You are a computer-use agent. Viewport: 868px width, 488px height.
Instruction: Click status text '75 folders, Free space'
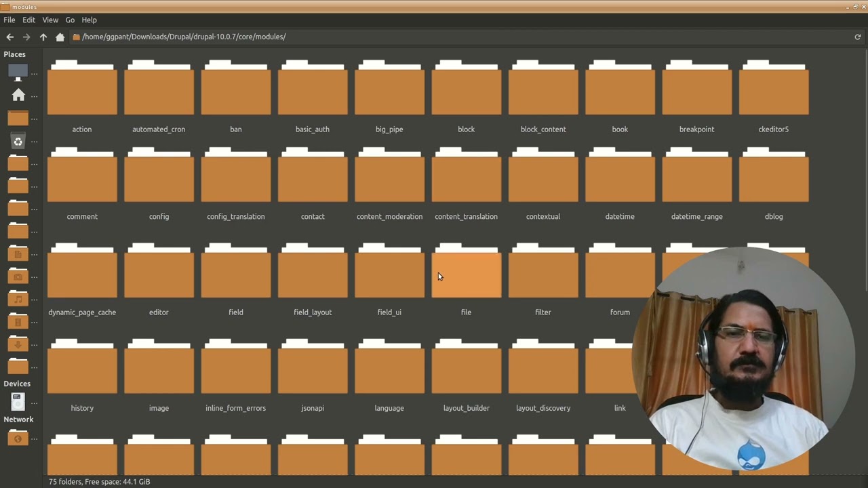point(100,482)
